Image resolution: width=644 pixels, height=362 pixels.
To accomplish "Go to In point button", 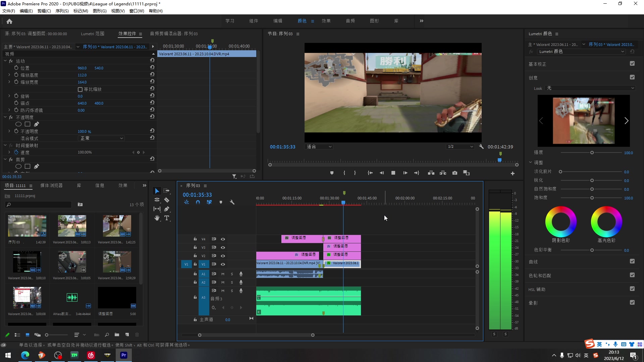I will click(x=370, y=173).
